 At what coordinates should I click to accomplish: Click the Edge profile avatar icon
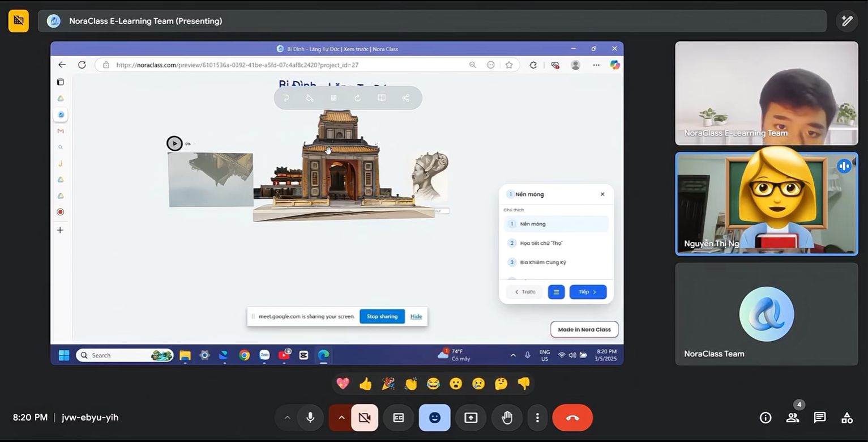click(x=575, y=65)
